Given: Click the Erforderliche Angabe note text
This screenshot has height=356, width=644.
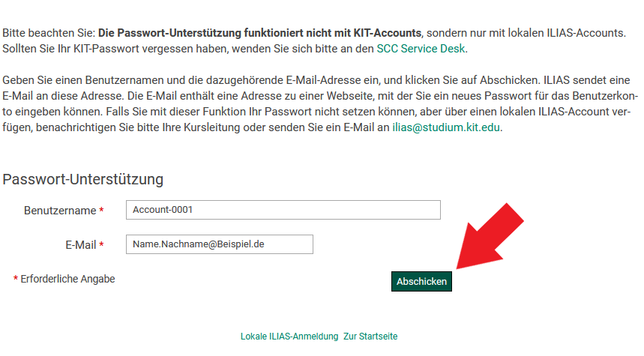Looking at the screenshot, I should tap(67, 279).
